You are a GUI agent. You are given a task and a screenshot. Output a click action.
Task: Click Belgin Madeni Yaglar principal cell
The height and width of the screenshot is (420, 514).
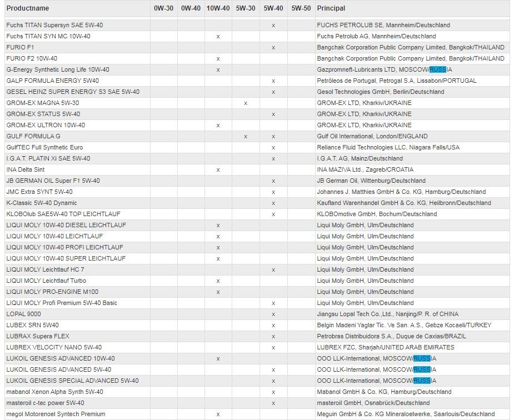[x=404, y=326]
